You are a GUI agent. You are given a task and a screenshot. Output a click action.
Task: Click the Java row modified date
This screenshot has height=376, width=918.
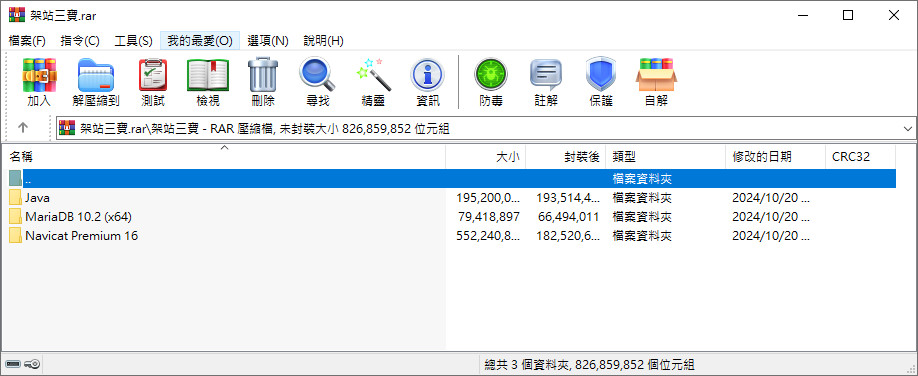(771, 198)
